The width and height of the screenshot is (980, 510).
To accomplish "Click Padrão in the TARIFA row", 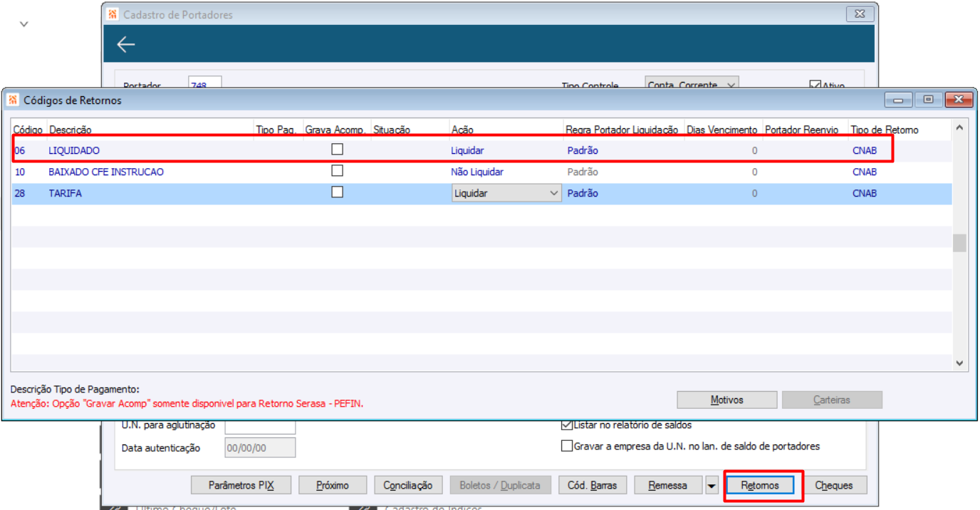I will (x=583, y=194).
